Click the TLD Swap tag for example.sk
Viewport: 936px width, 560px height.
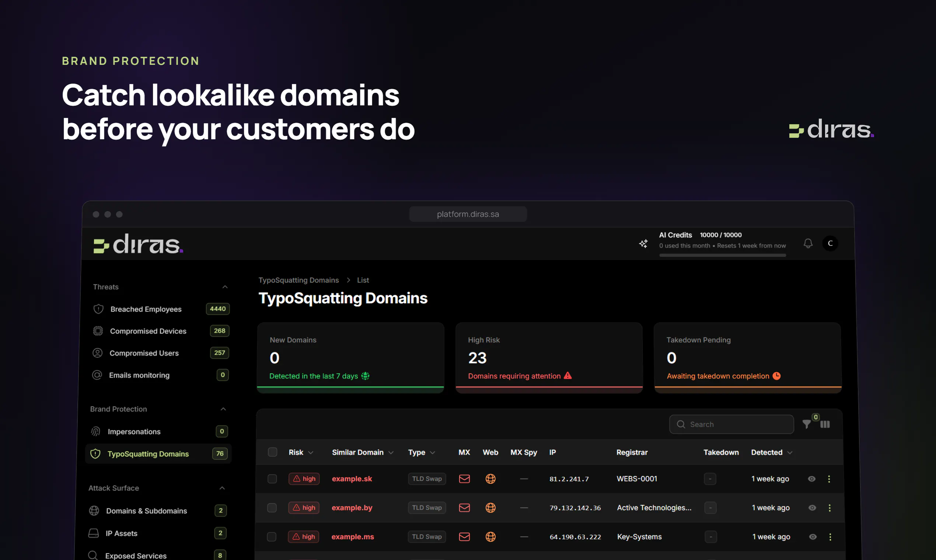point(426,479)
